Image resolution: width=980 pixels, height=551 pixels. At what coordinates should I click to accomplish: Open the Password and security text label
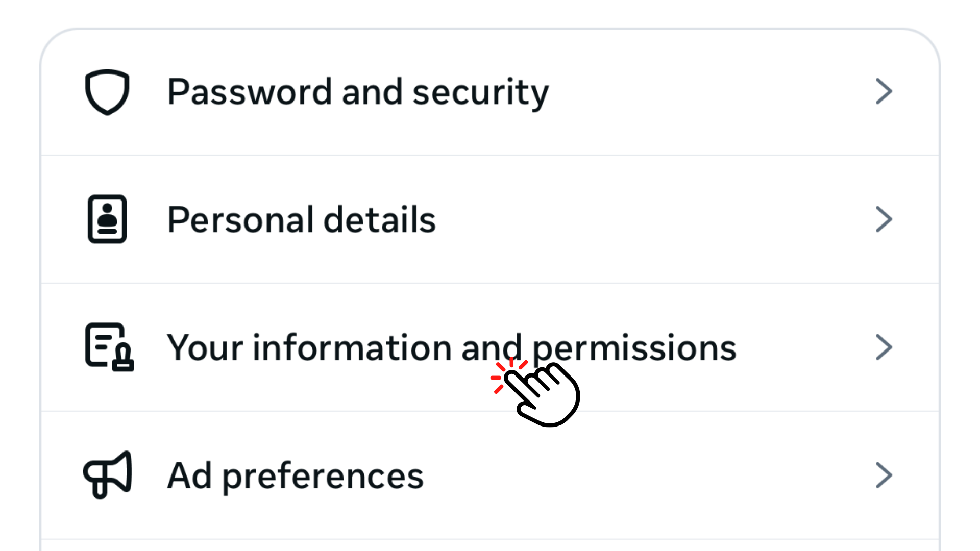[x=357, y=92]
